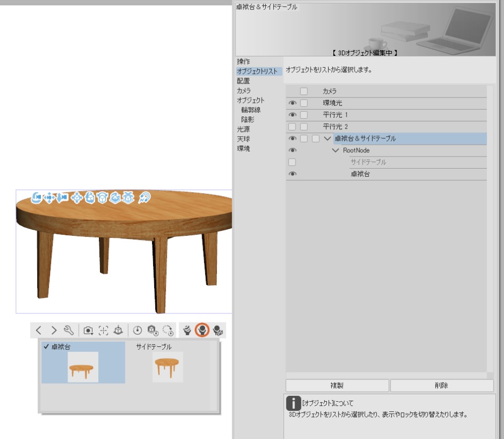Select the planar rotate object manipulator
This screenshot has width=504, height=439.
coord(103,197)
